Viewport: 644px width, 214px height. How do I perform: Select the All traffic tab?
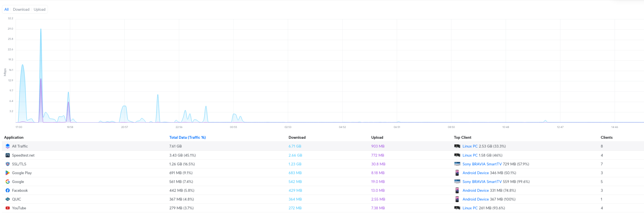(x=6, y=9)
